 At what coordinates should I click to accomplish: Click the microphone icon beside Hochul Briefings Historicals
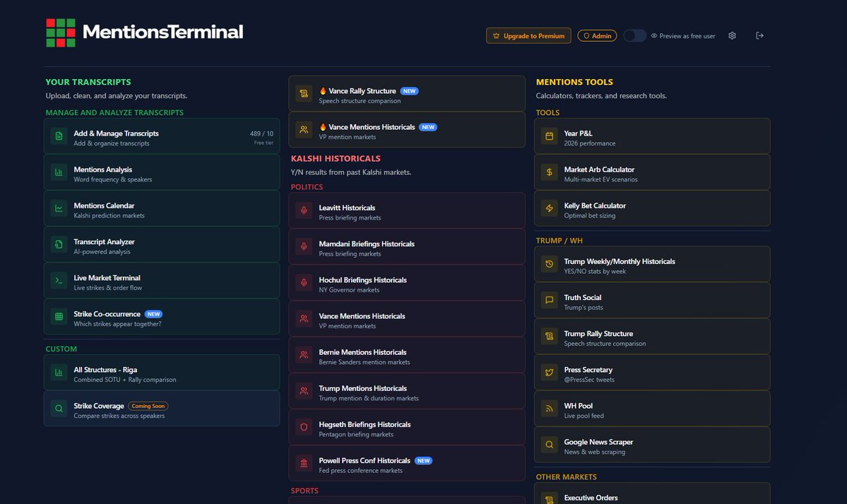[304, 283]
